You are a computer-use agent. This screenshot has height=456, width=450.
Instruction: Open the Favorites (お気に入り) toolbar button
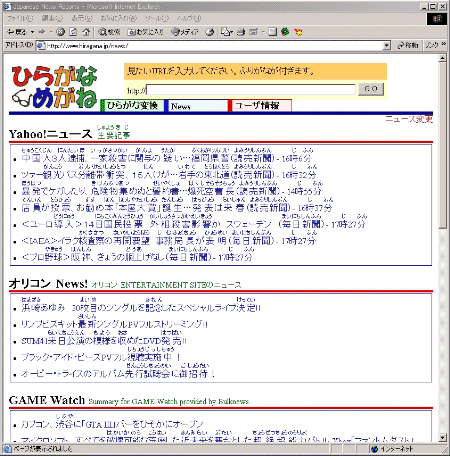tap(146, 32)
